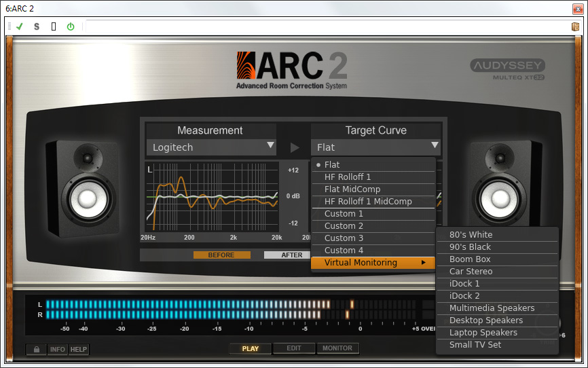This screenshot has height=368, width=588.
Task: Toggle the green power bypass icon
Action: click(x=71, y=26)
